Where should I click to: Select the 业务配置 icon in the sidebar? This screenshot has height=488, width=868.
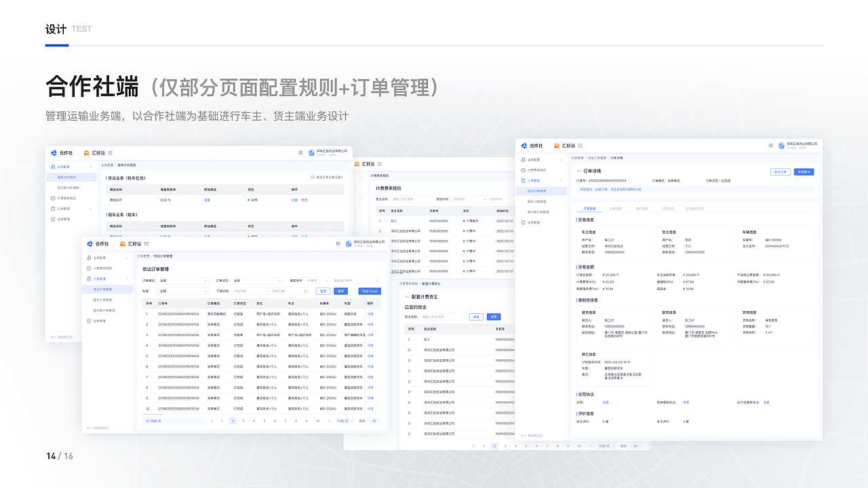tap(88, 258)
